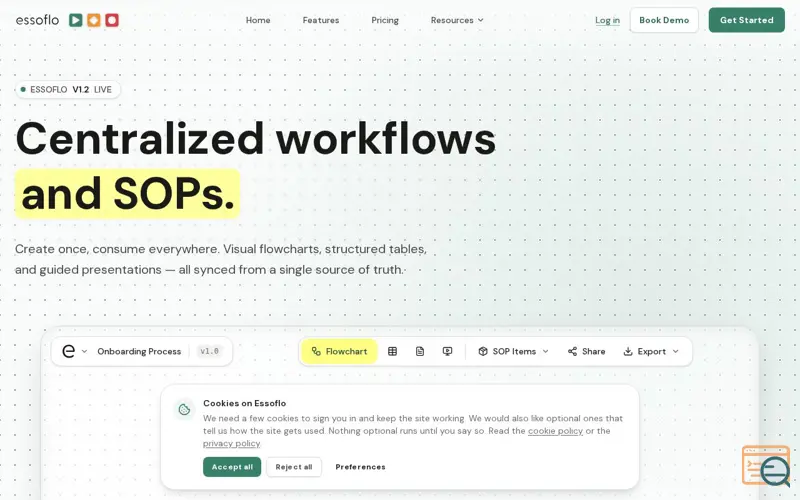The height and width of the screenshot is (500, 800).
Task: Expand the SOP Items dropdown
Action: [513, 351]
